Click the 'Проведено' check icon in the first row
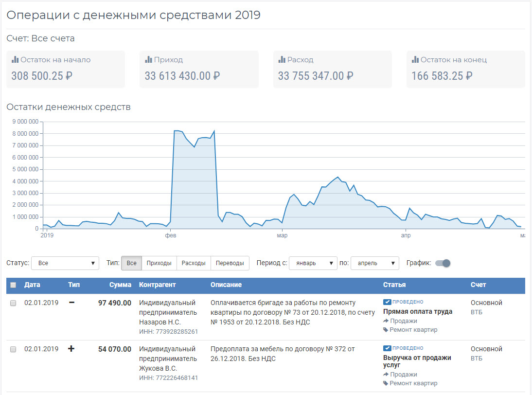The height and width of the screenshot is (395, 532). click(x=387, y=302)
